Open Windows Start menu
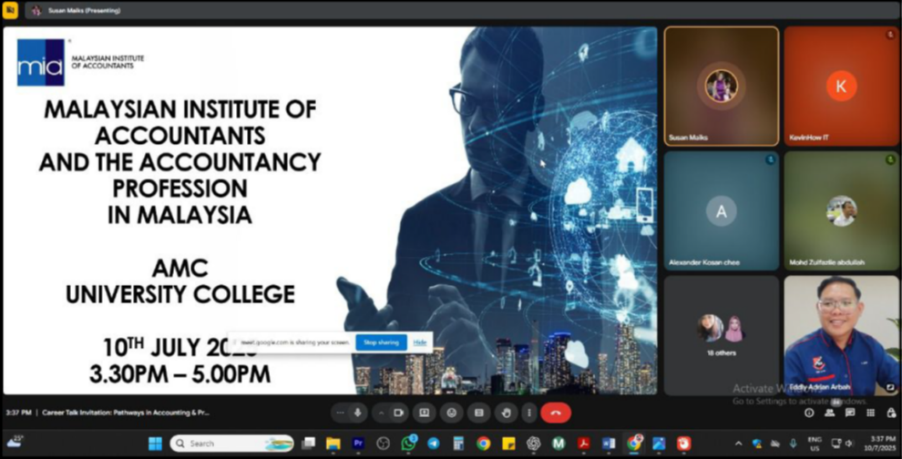 (155, 443)
